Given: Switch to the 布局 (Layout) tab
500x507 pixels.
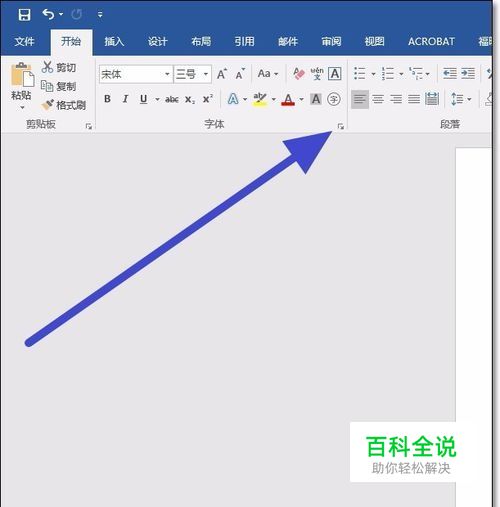Looking at the screenshot, I should coord(201,42).
